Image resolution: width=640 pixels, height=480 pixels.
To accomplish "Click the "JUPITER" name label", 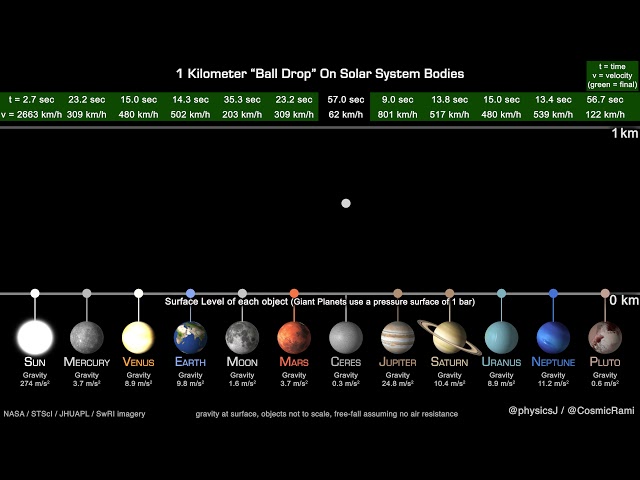I will (398, 362).
